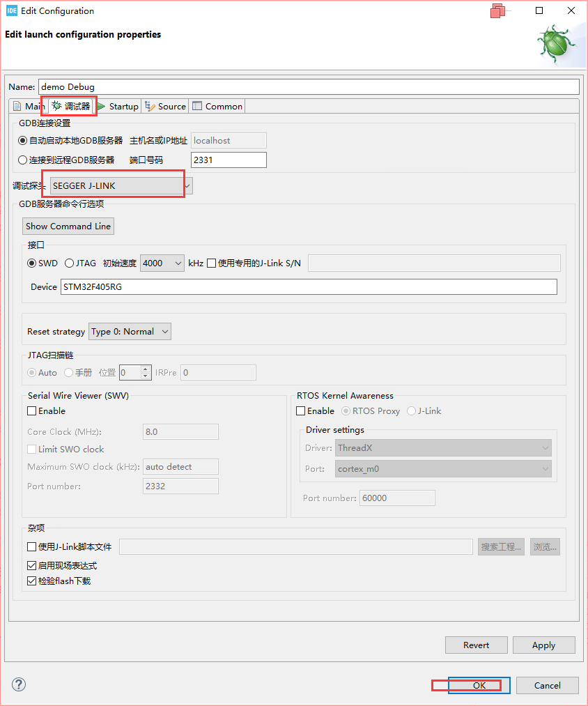Open the Reset strategy dropdown
Image resolution: width=588 pixels, height=706 pixels.
tap(130, 331)
